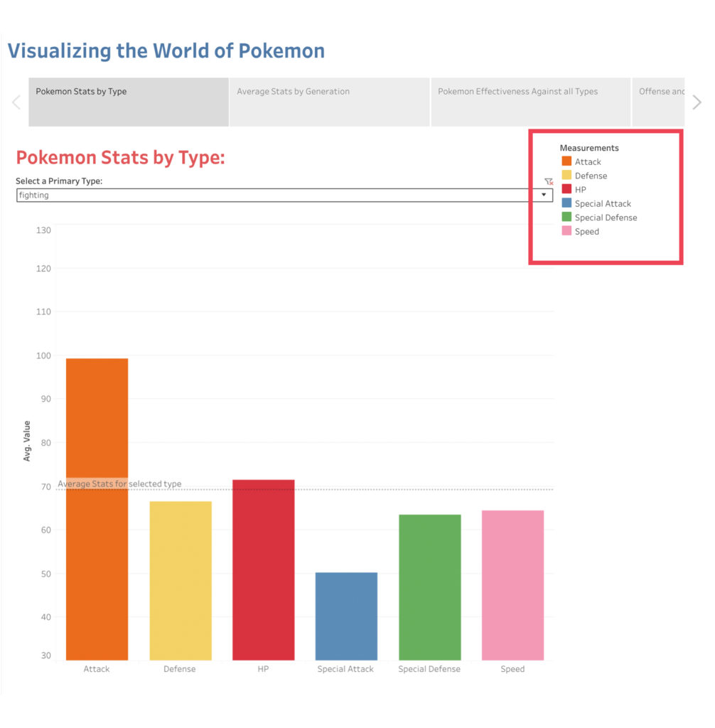Select the blue Special Attack bar
The image size is (715, 728).
click(346, 616)
